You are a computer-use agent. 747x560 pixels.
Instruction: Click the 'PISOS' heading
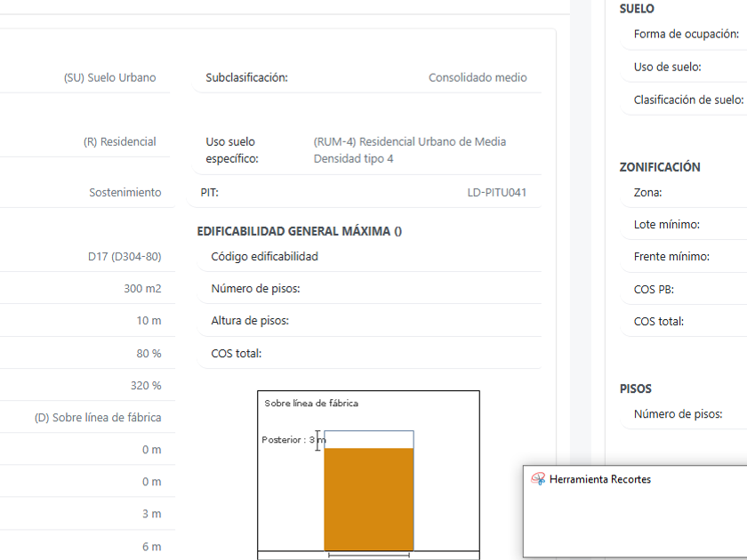pos(636,388)
